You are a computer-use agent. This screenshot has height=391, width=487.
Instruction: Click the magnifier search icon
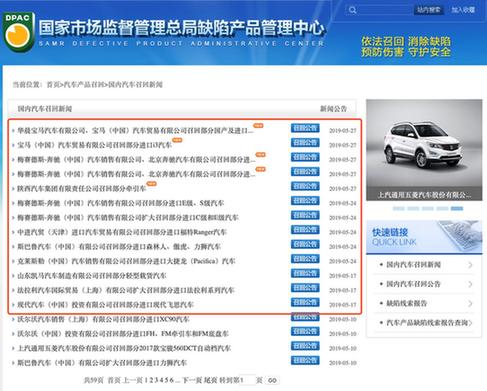click(353, 10)
